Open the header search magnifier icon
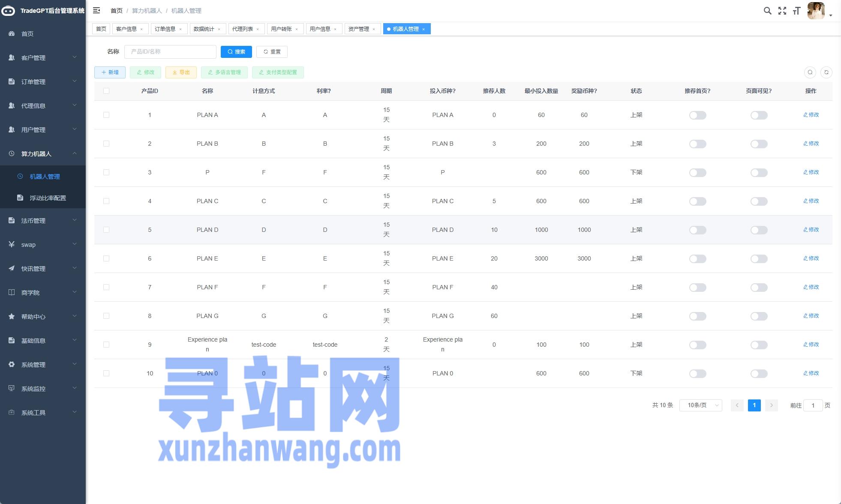The width and height of the screenshot is (841, 504). coord(767,11)
